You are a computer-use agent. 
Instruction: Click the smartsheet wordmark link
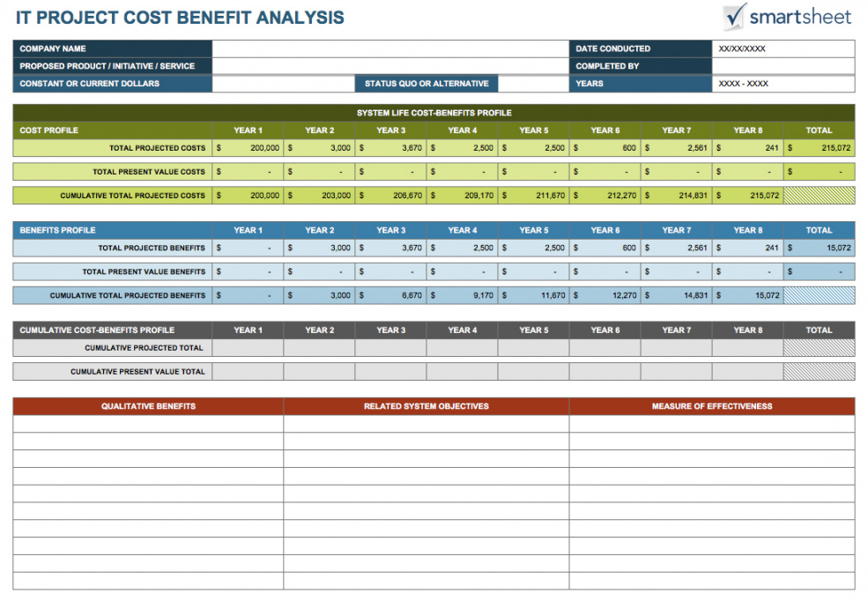[801, 16]
